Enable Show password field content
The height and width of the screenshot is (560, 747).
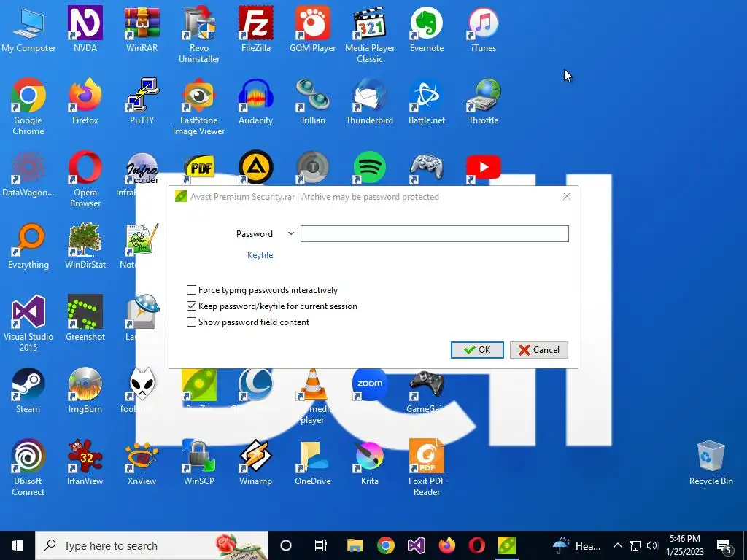(x=191, y=322)
